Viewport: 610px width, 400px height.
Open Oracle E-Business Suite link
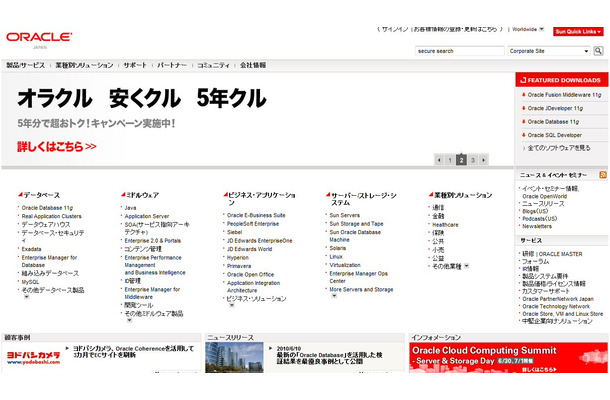[x=256, y=215]
